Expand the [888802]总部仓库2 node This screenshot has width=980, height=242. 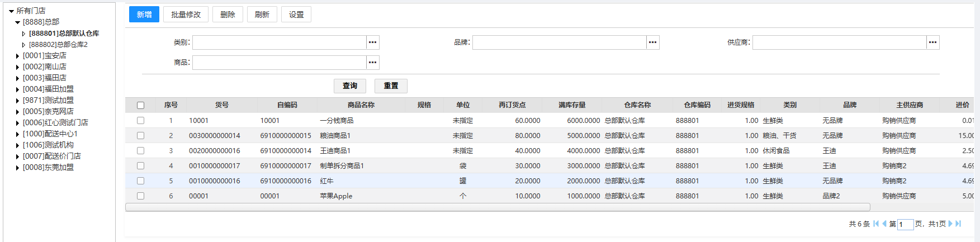coord(23,45)
